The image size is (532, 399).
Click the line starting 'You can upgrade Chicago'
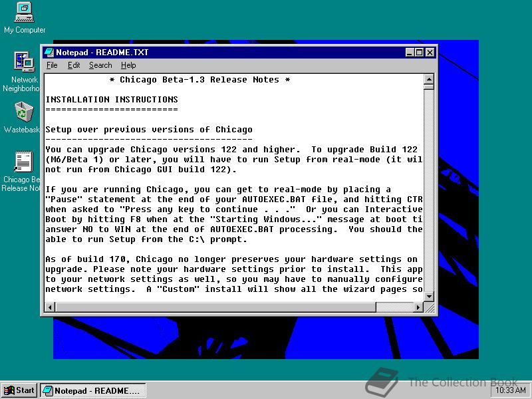(x=231, y=150)
